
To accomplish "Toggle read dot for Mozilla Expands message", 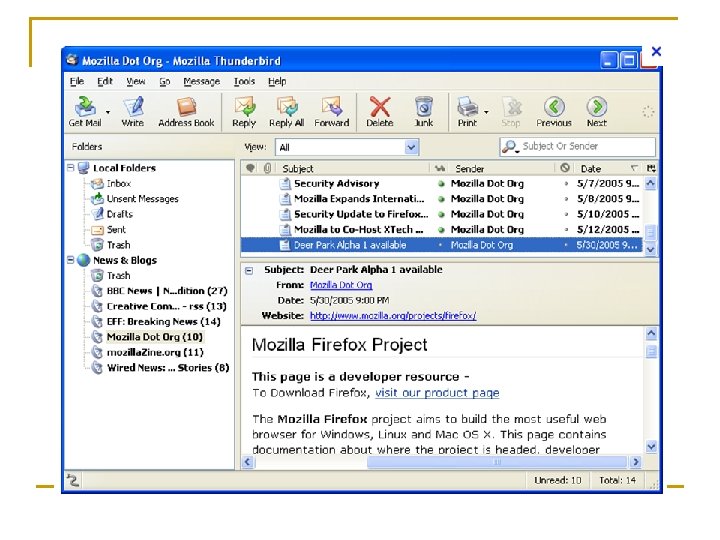I will 441,199.
